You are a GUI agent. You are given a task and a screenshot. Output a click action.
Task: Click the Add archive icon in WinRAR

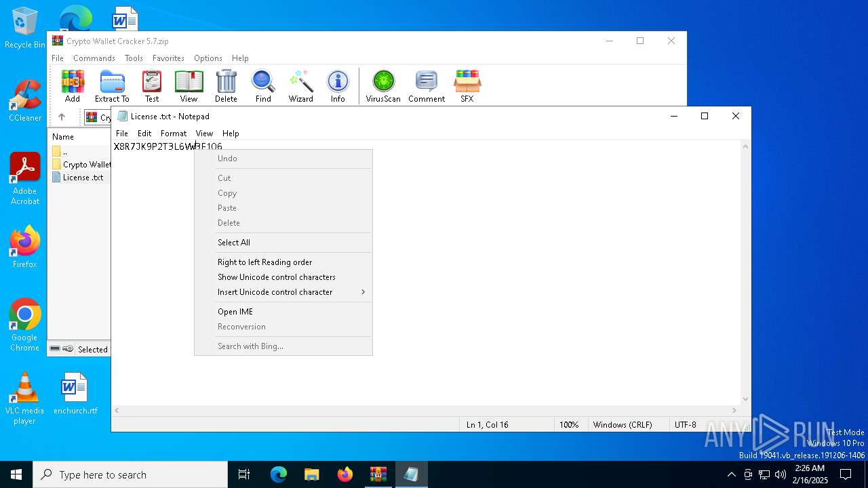[73, 86]
